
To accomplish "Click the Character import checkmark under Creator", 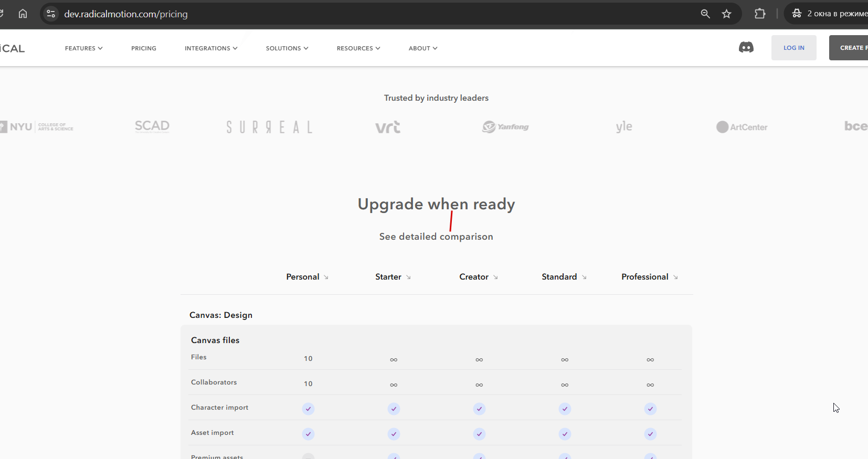I will tap(479, 409).
